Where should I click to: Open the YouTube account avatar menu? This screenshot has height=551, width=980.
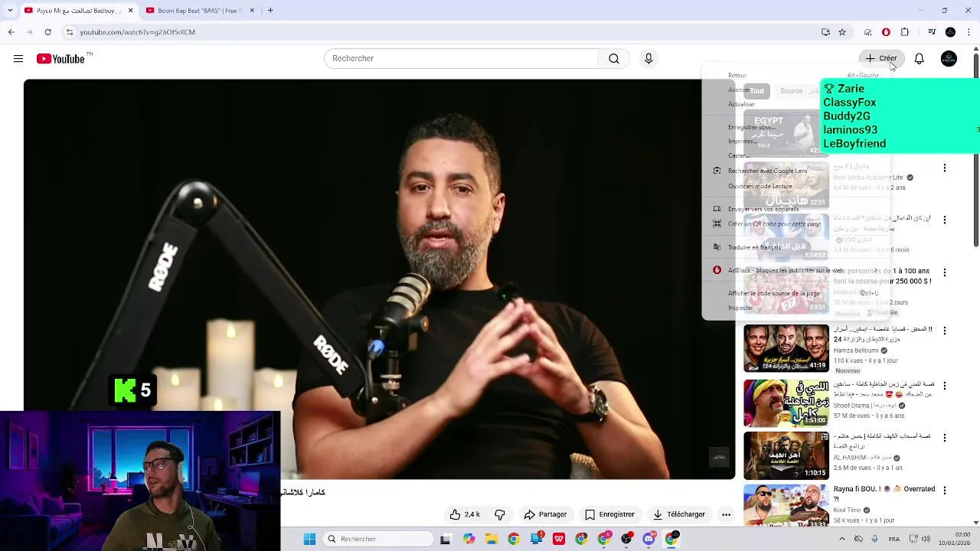tap(949, 59)
